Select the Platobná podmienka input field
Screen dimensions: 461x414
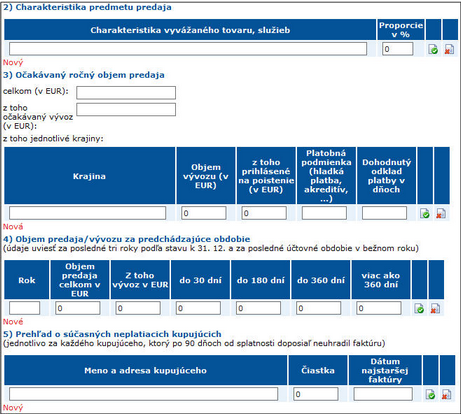pos(324,213)
